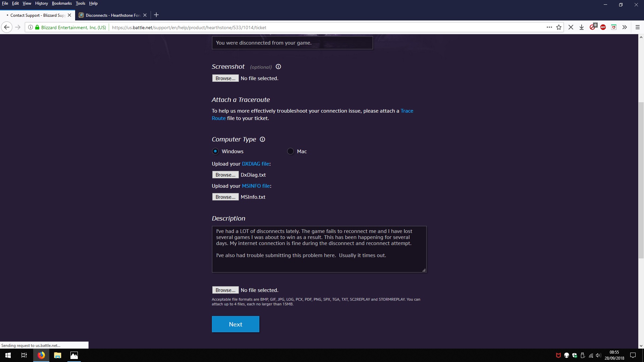Show the Screenshot help info icon

click(x=278, y=67)
